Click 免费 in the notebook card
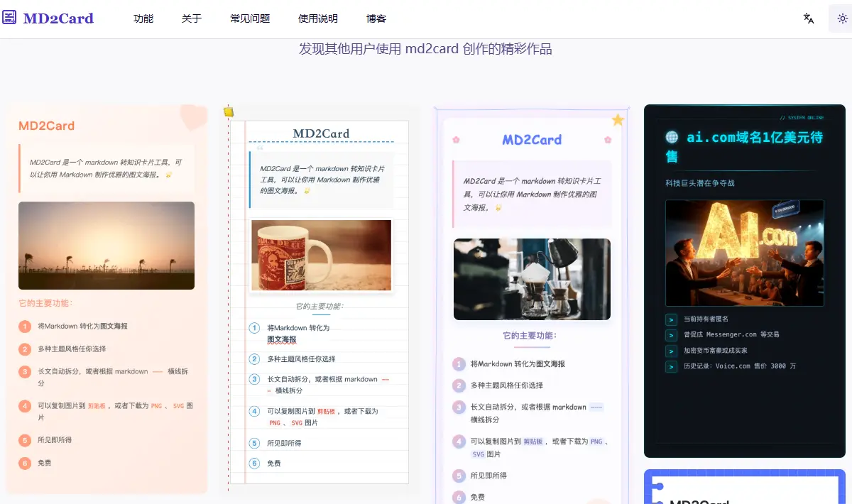Screen dimensions: 852x504 point(274,464)
